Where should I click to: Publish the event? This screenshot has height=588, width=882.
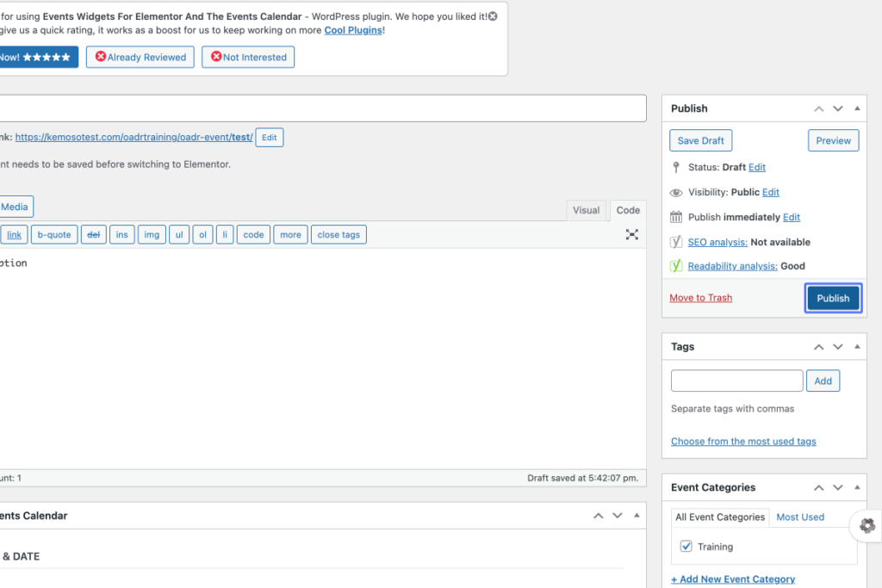click(833, 298)
